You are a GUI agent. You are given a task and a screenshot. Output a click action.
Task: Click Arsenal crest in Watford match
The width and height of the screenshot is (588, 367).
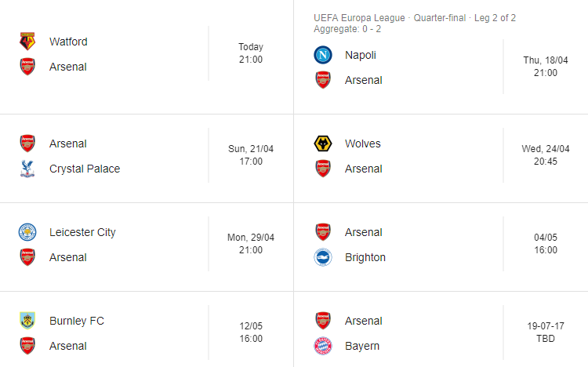[27, 67]
